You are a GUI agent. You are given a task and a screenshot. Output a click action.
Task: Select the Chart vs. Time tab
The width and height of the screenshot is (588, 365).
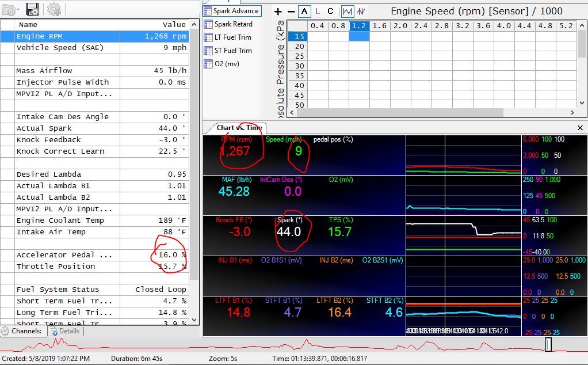tap(239, 128)
